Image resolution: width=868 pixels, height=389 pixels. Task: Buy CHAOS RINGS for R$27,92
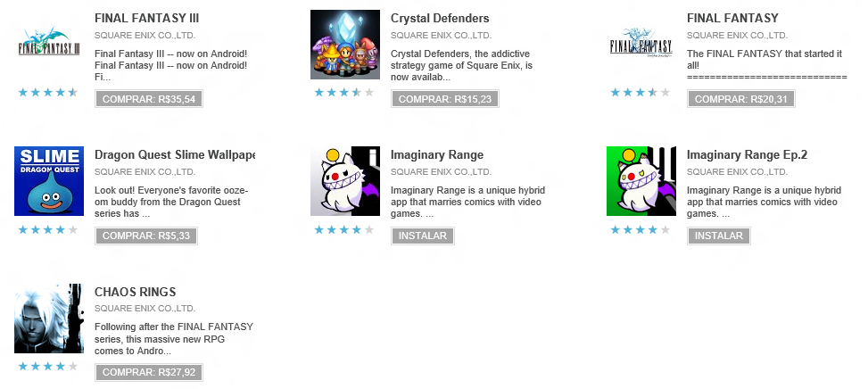point(149,372)
